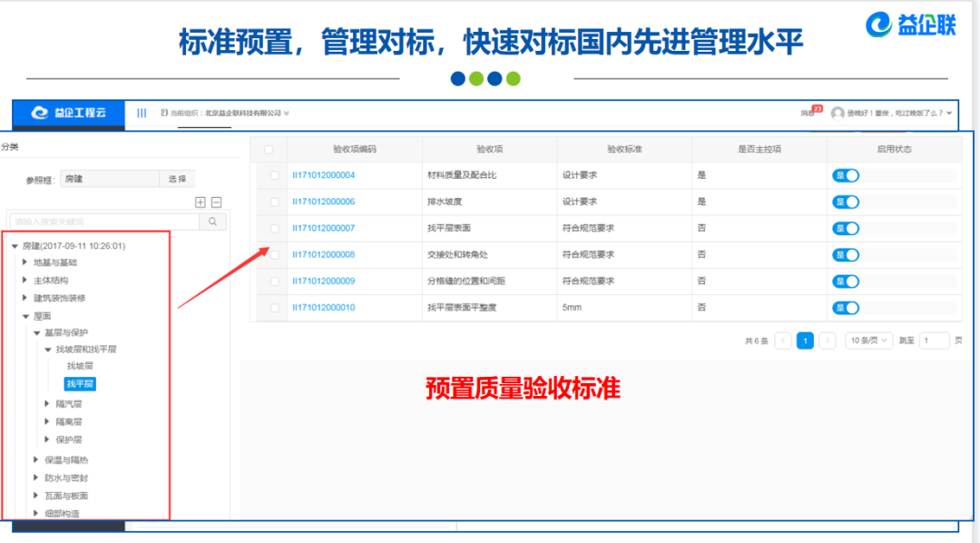
Task: Expand the 防水与密封 node
Action: pos(35,478)
